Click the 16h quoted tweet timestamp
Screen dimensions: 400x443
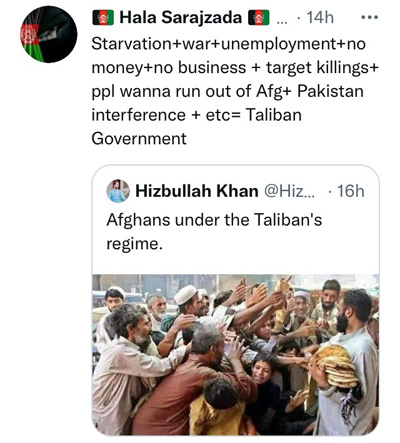coord(351,191)
